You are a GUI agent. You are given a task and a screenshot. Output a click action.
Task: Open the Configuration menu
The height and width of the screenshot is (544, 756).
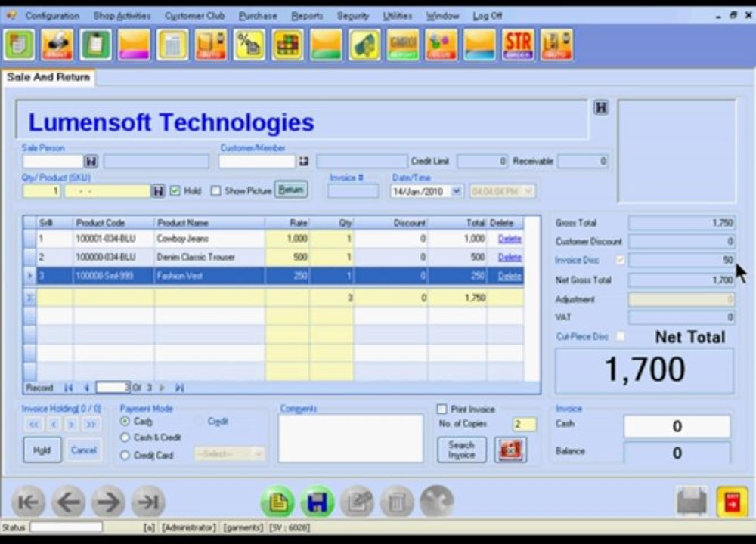click(x=52, y=16)
